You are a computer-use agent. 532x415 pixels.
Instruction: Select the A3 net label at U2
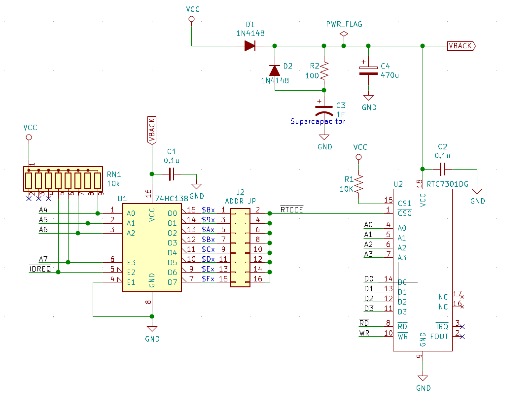tap(368, 254)
